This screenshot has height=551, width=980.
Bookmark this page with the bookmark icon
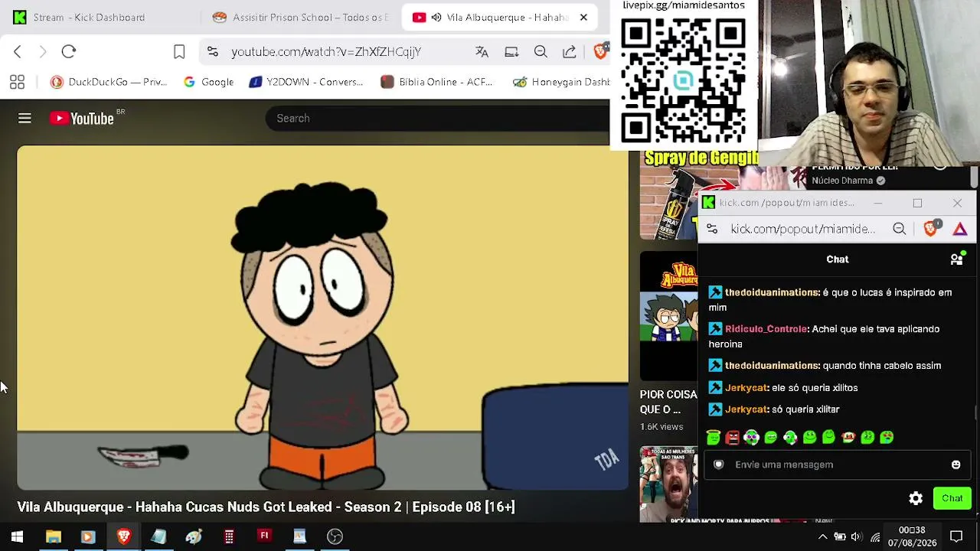179,51
